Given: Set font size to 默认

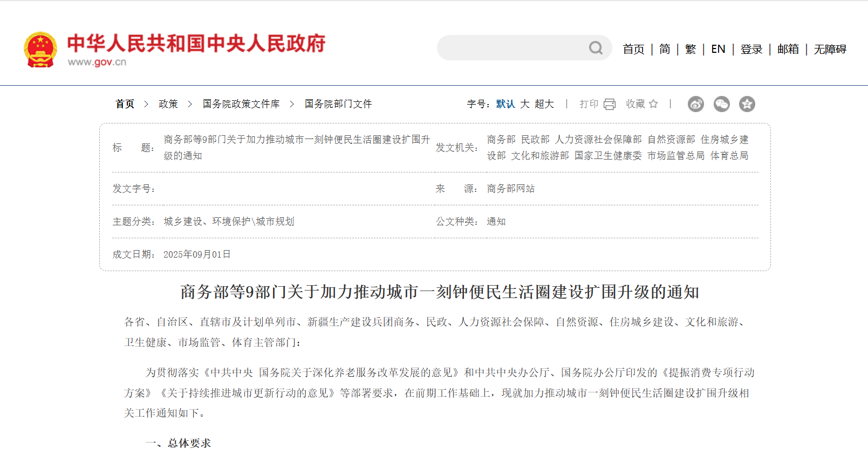Looking at the screenshot, I should tap(505, 104).
